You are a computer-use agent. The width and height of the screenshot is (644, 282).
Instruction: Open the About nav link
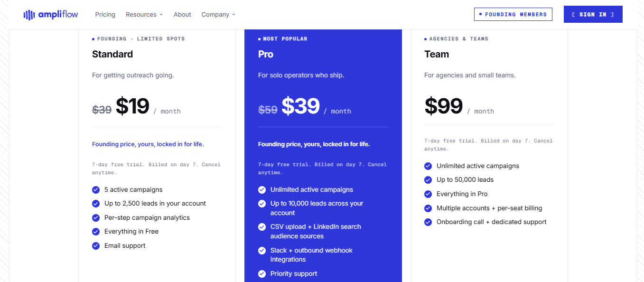click(x=182, y=15)
